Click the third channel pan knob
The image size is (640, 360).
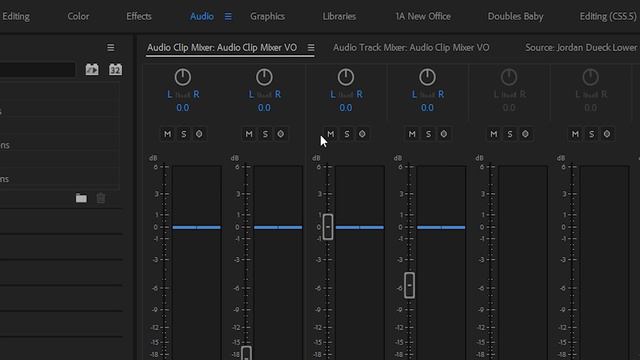[346, 77]
